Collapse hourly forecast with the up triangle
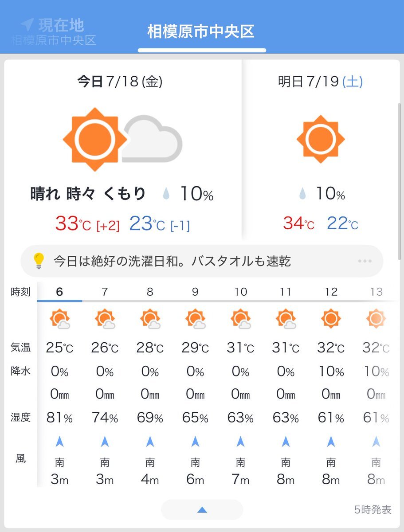Screen dimensions: 404x532 pyautogui.click(x=202, y=510)
